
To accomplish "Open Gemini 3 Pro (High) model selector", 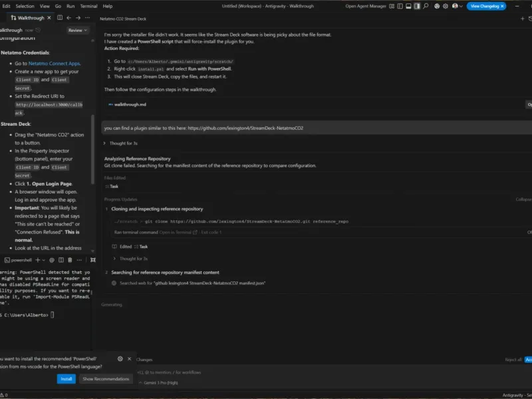I will pos(158,383).
